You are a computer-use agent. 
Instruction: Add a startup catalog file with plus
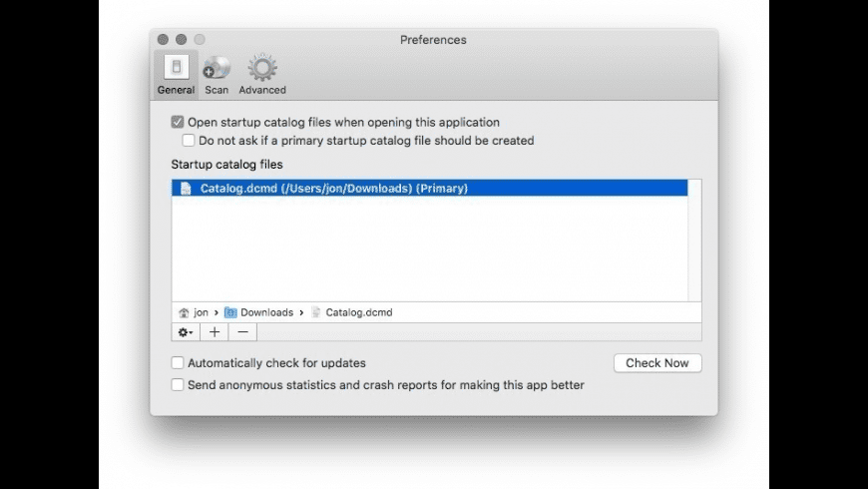pyautogui.click(x=215, y=332)
